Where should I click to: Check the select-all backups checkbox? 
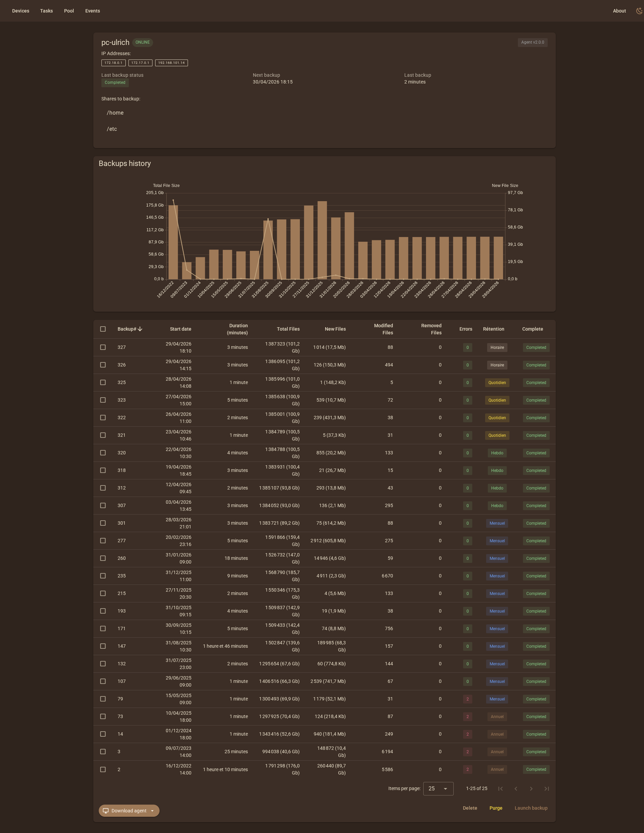click(103, 329)
